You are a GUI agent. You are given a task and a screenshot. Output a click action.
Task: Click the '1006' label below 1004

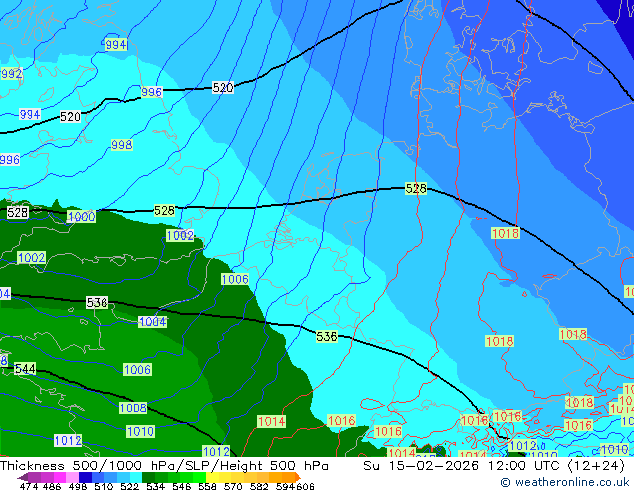(x=137, y=370)
